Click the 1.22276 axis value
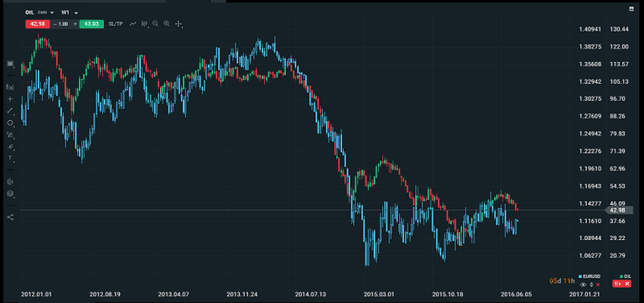Image resolution: width=644 pixels, height=303 pixels. point(590,151)
